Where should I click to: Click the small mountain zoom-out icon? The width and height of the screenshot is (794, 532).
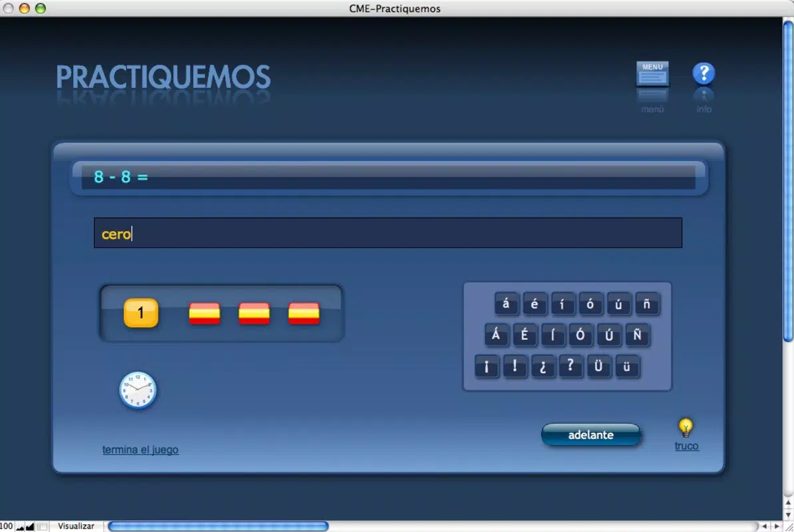(x=20, y=527)
